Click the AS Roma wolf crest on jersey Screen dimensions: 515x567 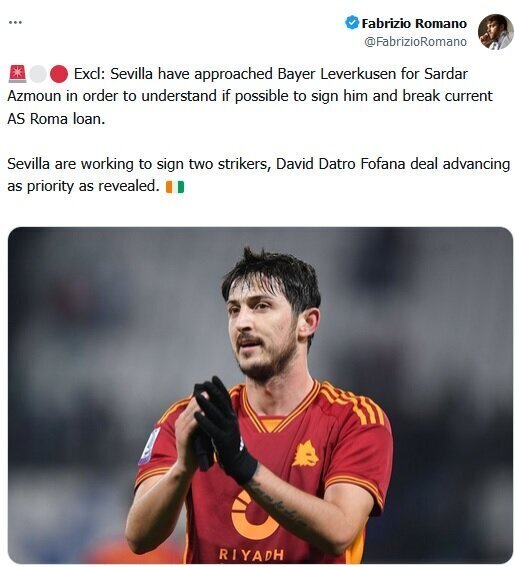coord(306,453)
